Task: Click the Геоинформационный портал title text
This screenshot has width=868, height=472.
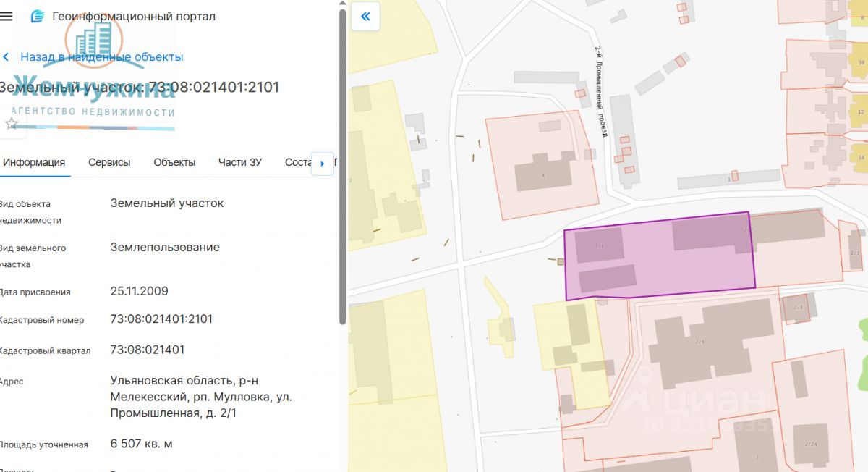Action: (x=134, y=17)
